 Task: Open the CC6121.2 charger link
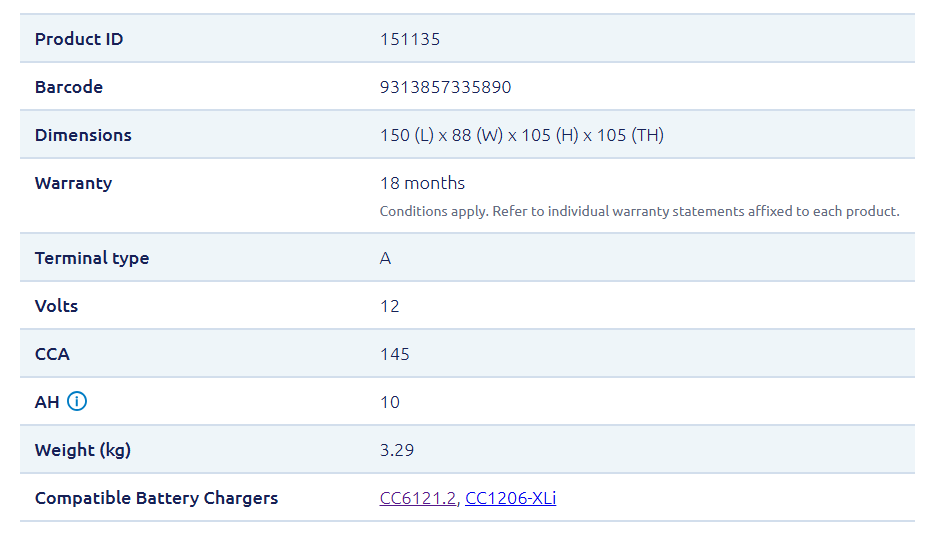(417, 498)
